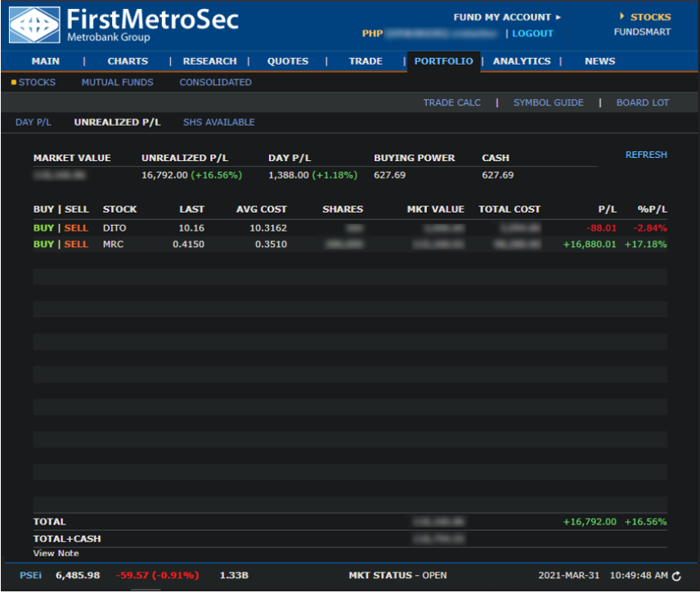This screenshot has width=700, height=593.
Task: Click the View Note link
Action: tap(56, 553)
